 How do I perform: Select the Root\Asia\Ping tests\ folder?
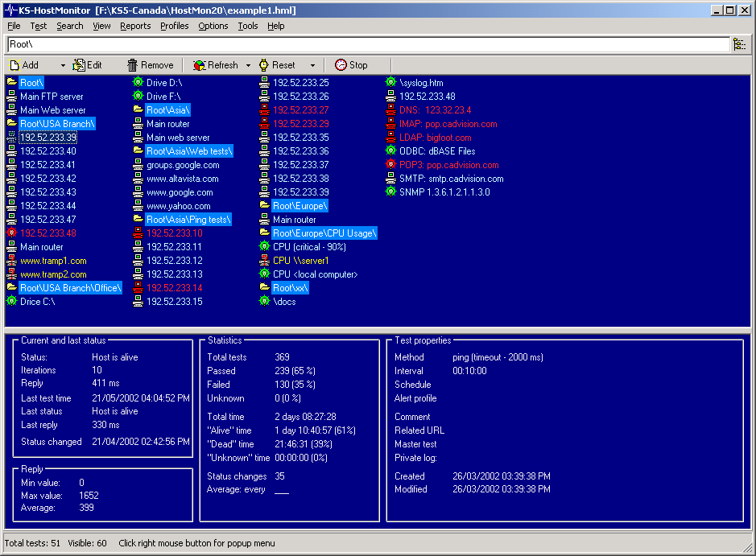(x=188, y=220)
